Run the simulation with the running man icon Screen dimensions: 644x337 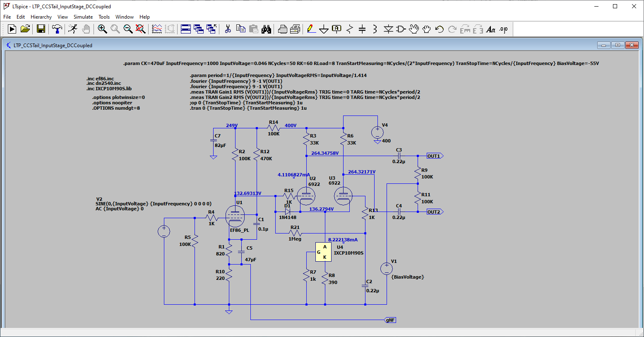pos(73,29)
